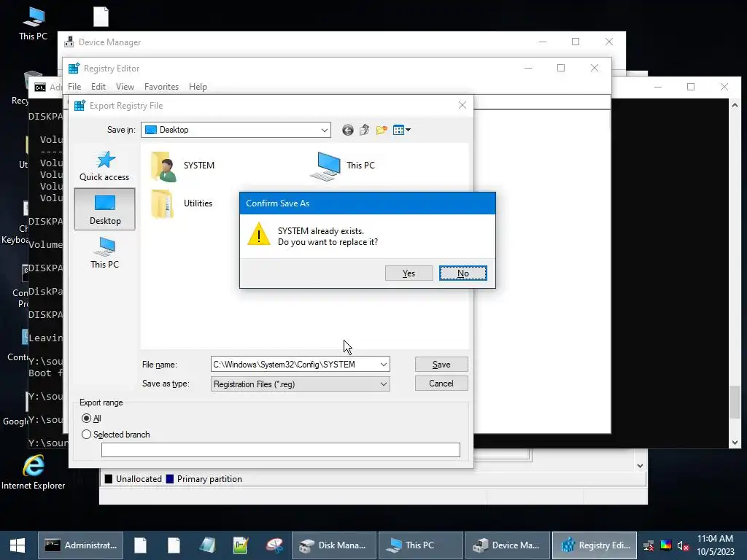This screenshot has width=747, height=560.
Task: Click the Internet Explorer desktop icon
Action: tap(34, 472)
